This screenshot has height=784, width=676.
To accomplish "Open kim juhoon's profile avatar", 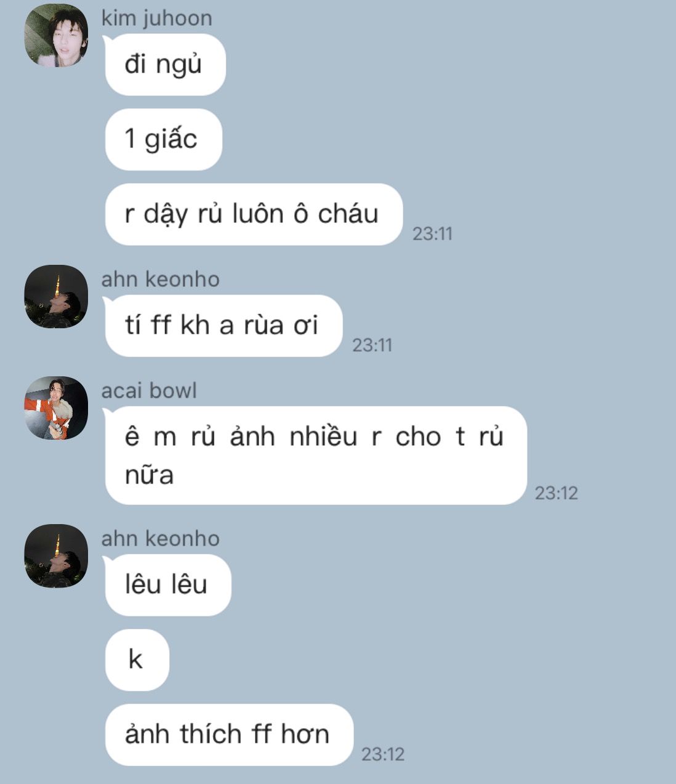I will click(56, 35).
